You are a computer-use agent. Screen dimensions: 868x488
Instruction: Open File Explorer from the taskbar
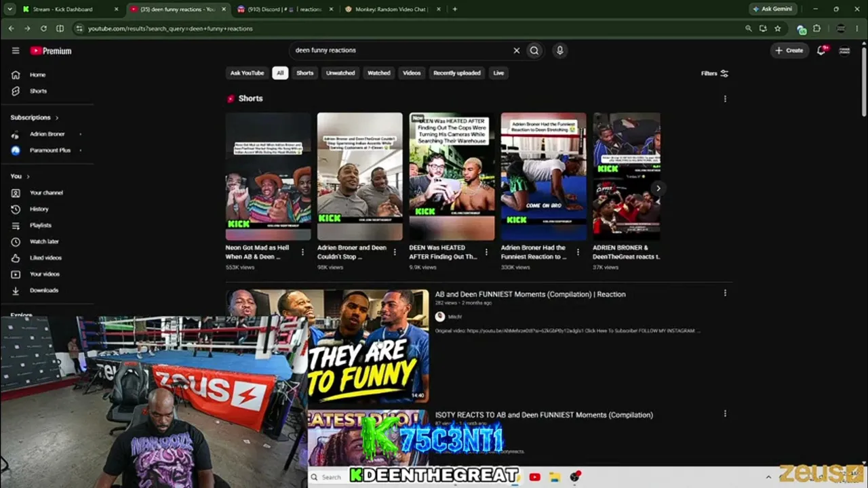[x=554, y=477]
